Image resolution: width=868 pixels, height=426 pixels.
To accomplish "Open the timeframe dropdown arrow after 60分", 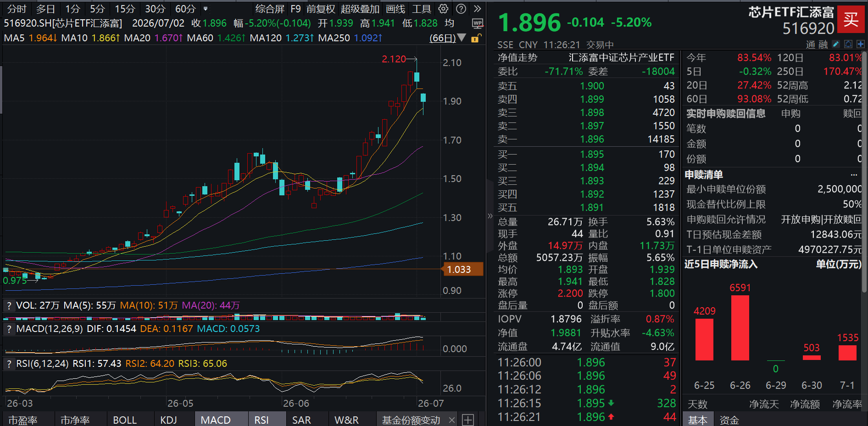I will pos(206,9).
